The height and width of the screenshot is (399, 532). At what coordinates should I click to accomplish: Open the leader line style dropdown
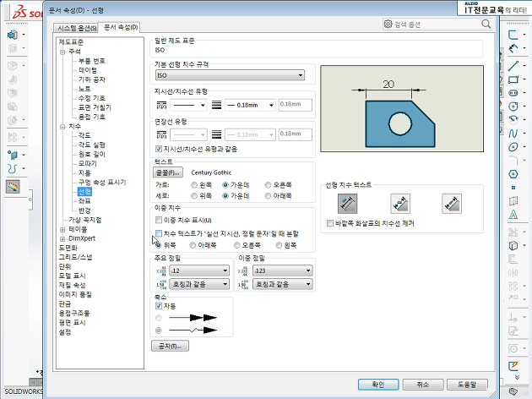(x=188, y=105)
